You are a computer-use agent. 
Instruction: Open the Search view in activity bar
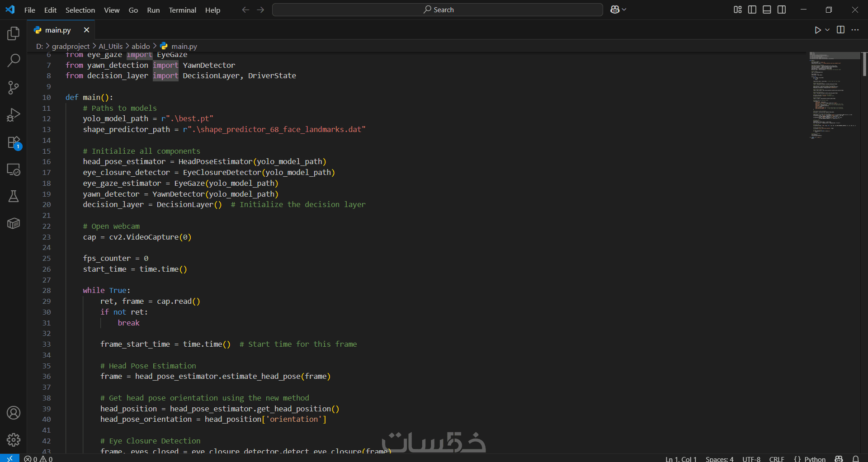point(14,60)
